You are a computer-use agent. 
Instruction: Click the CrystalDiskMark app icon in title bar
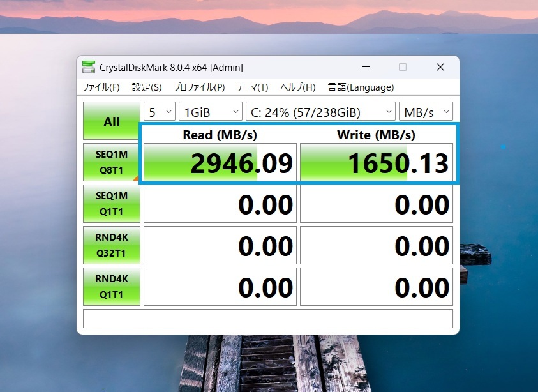[89, 67]
